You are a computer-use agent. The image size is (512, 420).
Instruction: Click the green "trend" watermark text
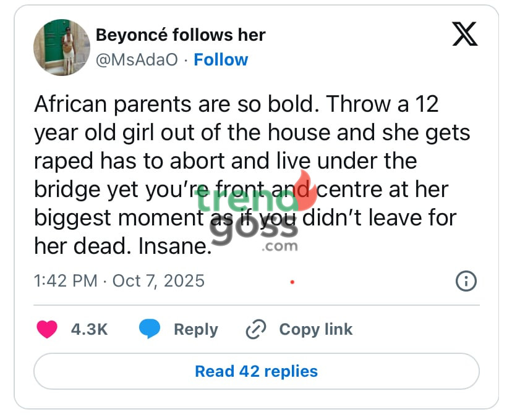(247, 202)
